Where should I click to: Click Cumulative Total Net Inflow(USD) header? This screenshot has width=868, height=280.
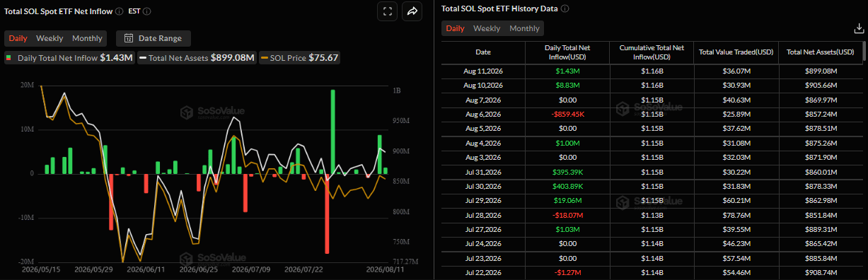point(651,52)
